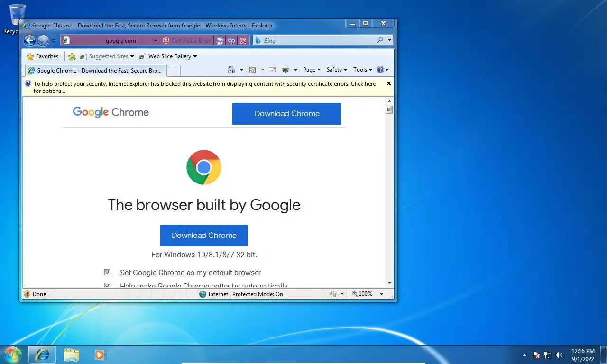
Task: Open the recent pages dropdown arrow
Action: [x=54, y=41]
